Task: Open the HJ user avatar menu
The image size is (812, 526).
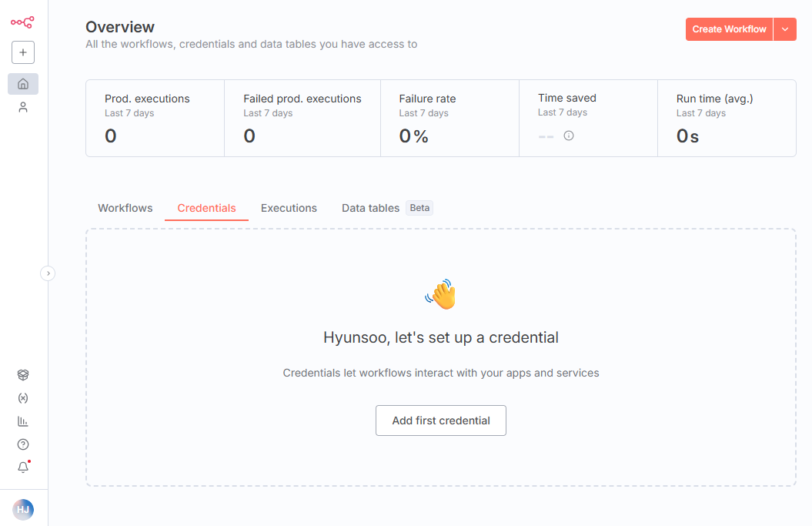Action: pos(23,509)
